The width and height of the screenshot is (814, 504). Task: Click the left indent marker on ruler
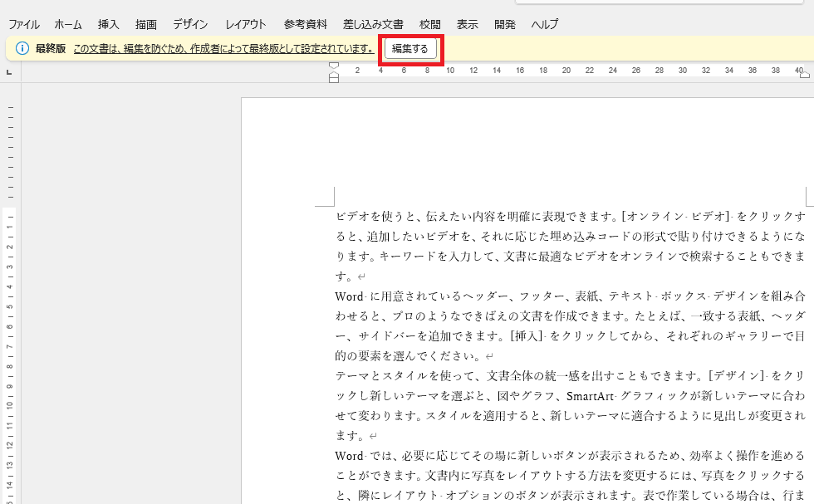pos(334,78)
